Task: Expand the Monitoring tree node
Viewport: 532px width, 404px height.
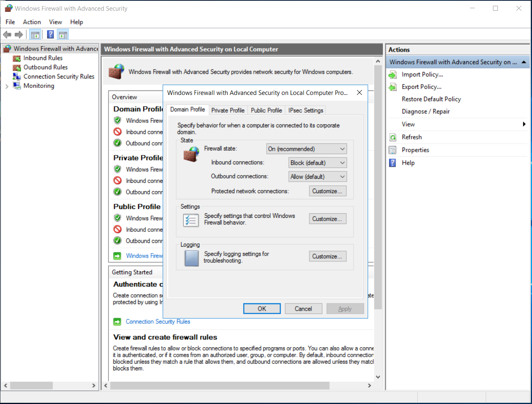Action: tap(7, 86)
